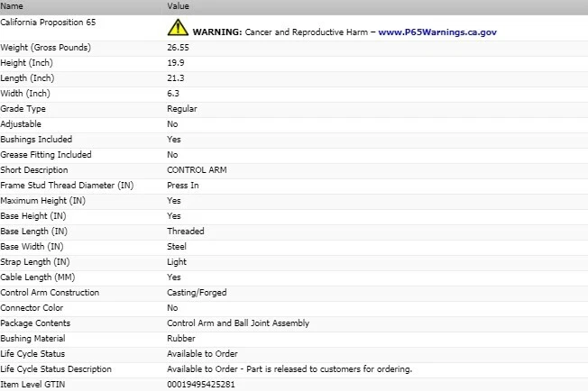Select the No value for Grease Fitting Included
This screenshot has height=391, width=588.
click(172, 155)
